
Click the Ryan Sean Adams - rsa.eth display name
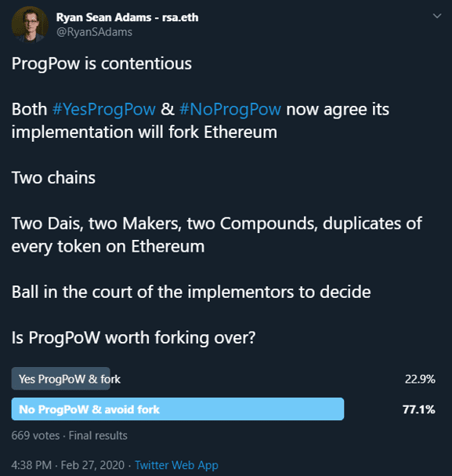(128, 17)
